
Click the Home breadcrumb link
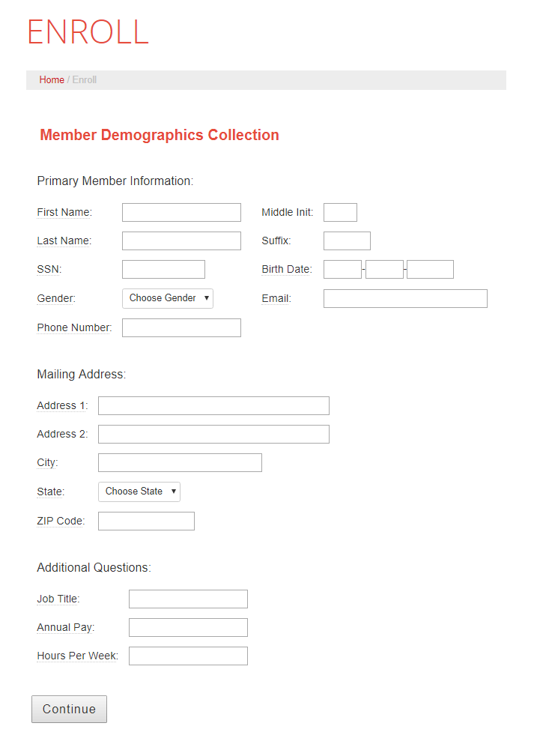point(52,80)
